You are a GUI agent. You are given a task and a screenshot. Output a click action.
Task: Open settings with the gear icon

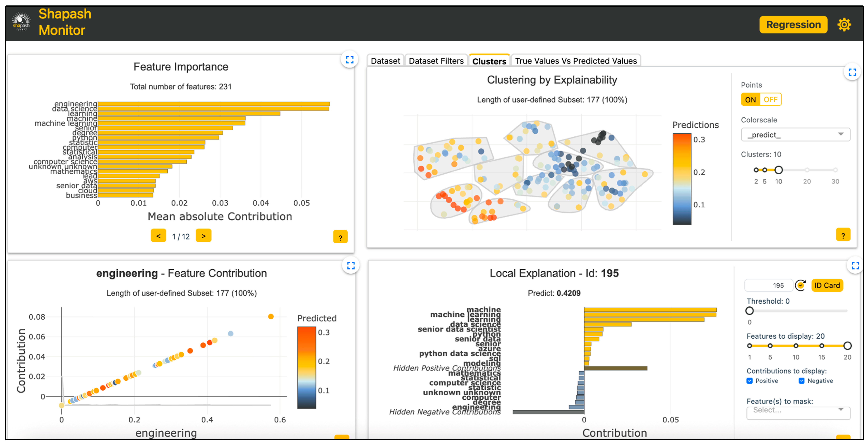pyautogui.click(x=844, y=25)
